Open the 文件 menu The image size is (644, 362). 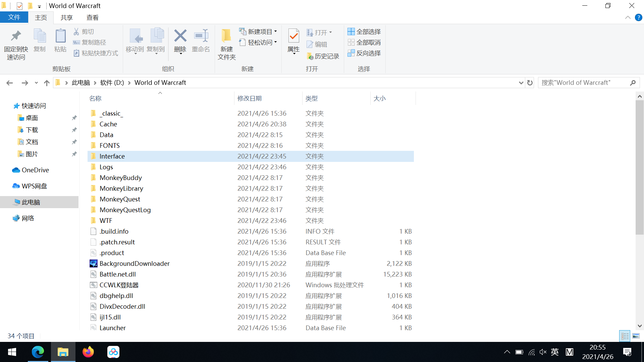coord(14,17)
